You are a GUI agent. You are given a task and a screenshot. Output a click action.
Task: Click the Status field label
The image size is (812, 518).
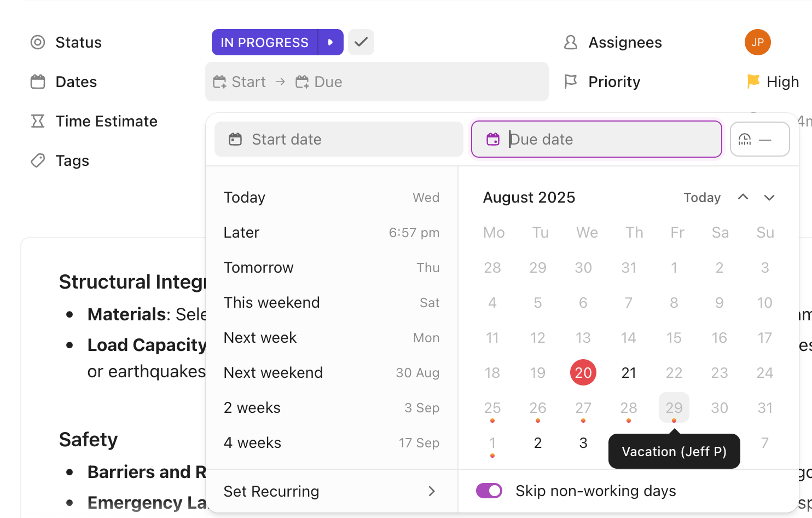79,42
